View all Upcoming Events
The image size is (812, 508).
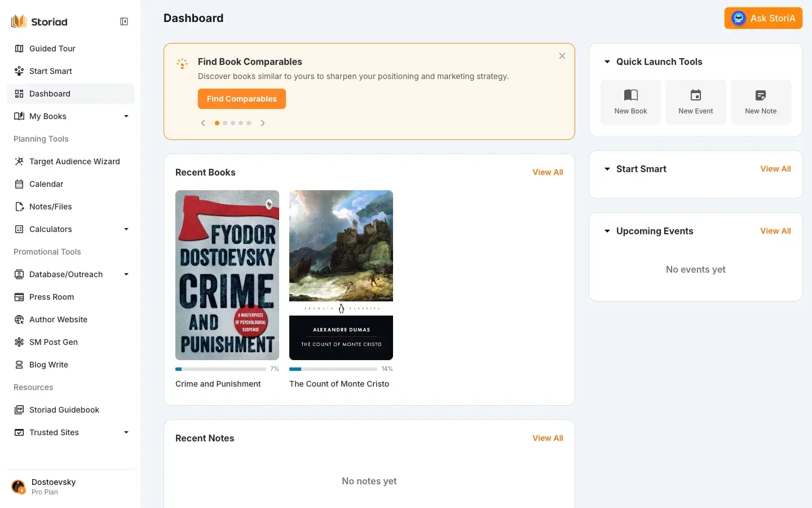click(x=775, y=231)
